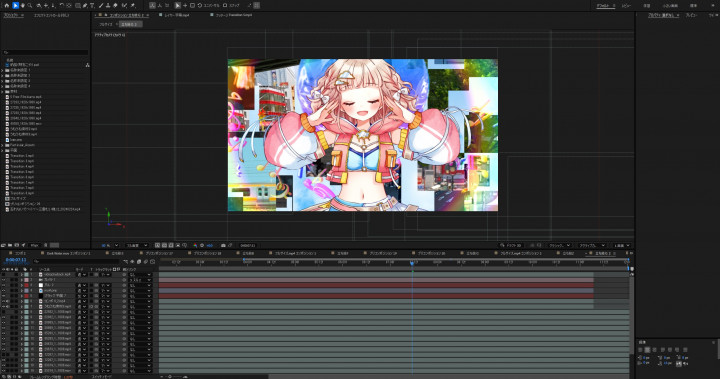Select the Zoom magnifier tool

click(x=30, y=6)
